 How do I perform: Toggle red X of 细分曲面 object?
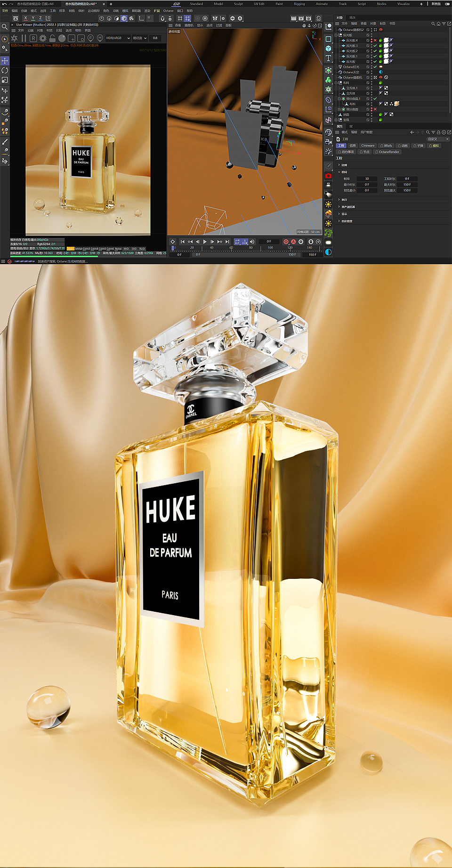point(375,109)
